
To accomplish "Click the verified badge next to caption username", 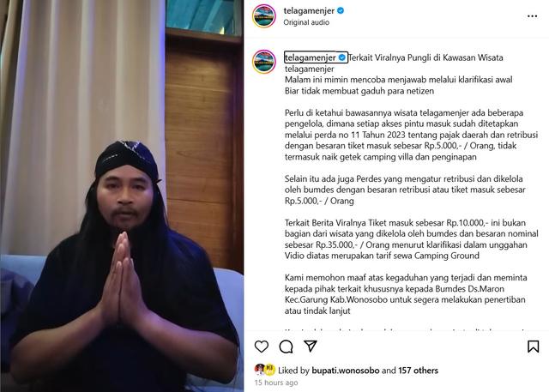I will point(342,57).
